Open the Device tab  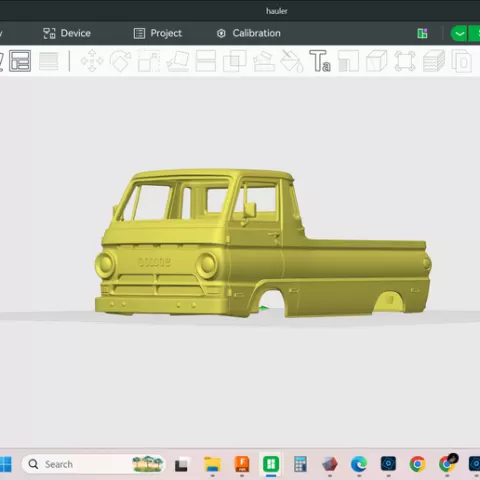[x=67, y=33]
